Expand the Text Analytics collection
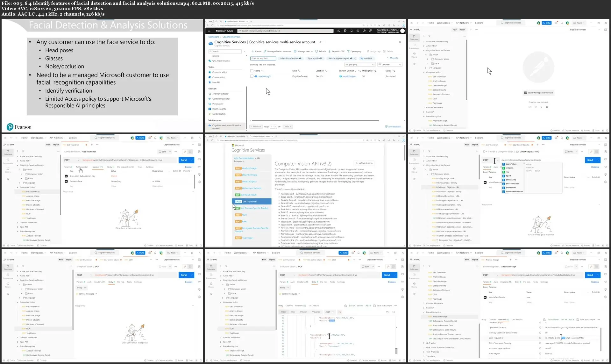 pos(424,352)
